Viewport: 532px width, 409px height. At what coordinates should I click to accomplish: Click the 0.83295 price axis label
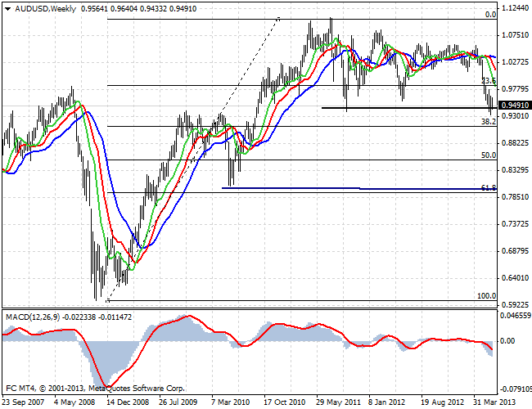[515, 170]
